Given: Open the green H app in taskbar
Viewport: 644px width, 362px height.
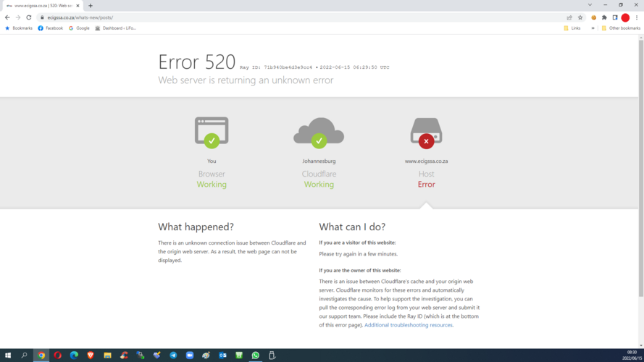Looking at the screenshot, I should click(239, 355).
